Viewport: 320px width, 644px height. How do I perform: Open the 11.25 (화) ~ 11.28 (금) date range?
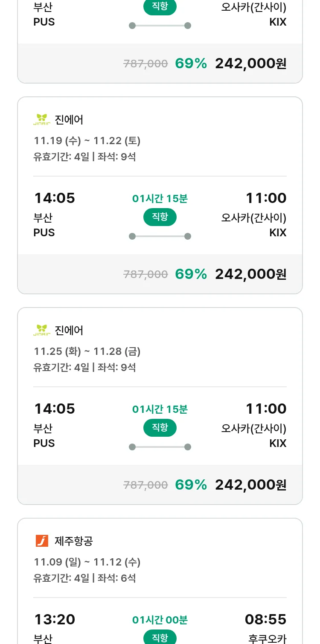(87, 351)
